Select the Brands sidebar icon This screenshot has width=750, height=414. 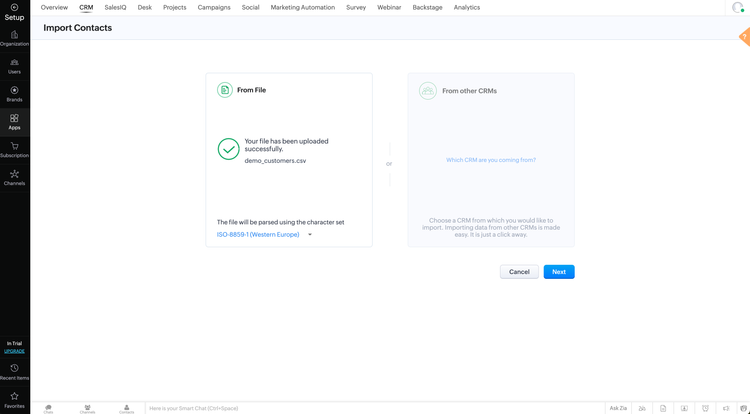[x=14, y=94]
